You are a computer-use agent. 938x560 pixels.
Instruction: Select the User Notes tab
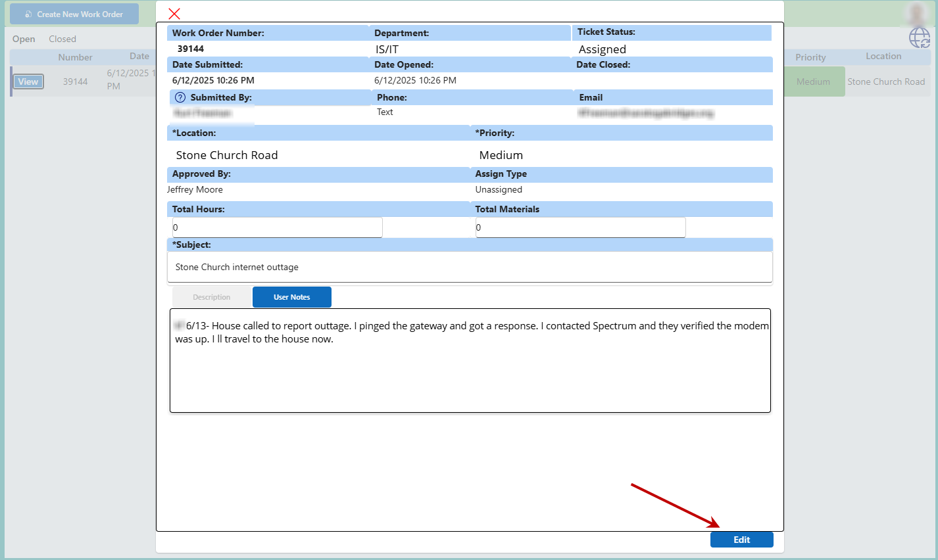[291, 297]
